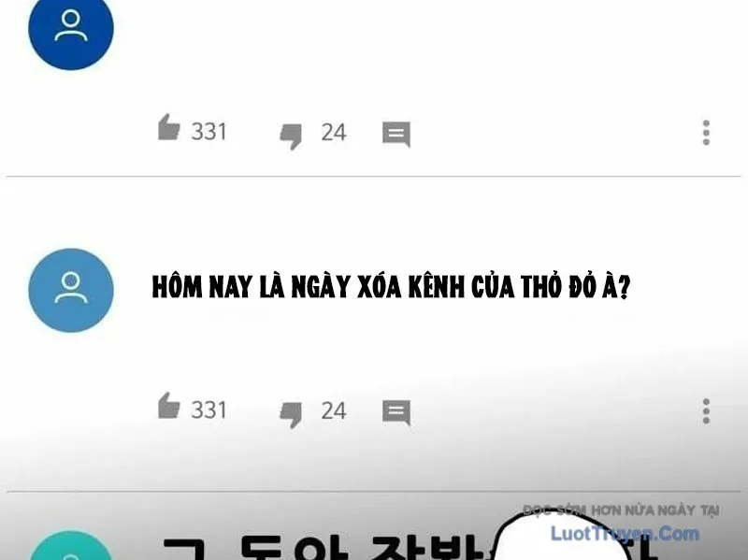748x560 pixels.
Task: Click the 'Đọc sớm hơn nửa ngày tại' text
Action: [x=621, y=510]
